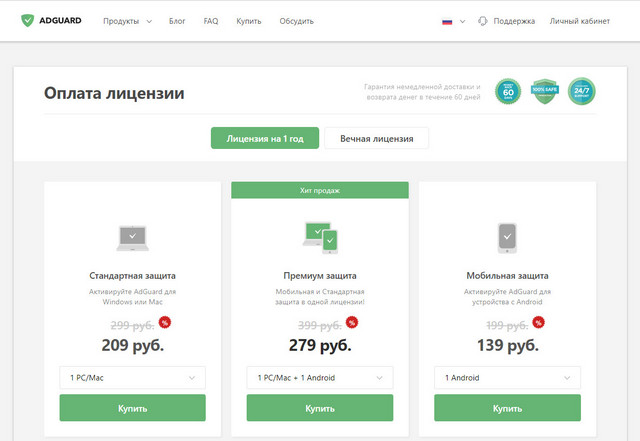
Task: Click the AdGuard shield logo
Action: click(x=27, y=20)
